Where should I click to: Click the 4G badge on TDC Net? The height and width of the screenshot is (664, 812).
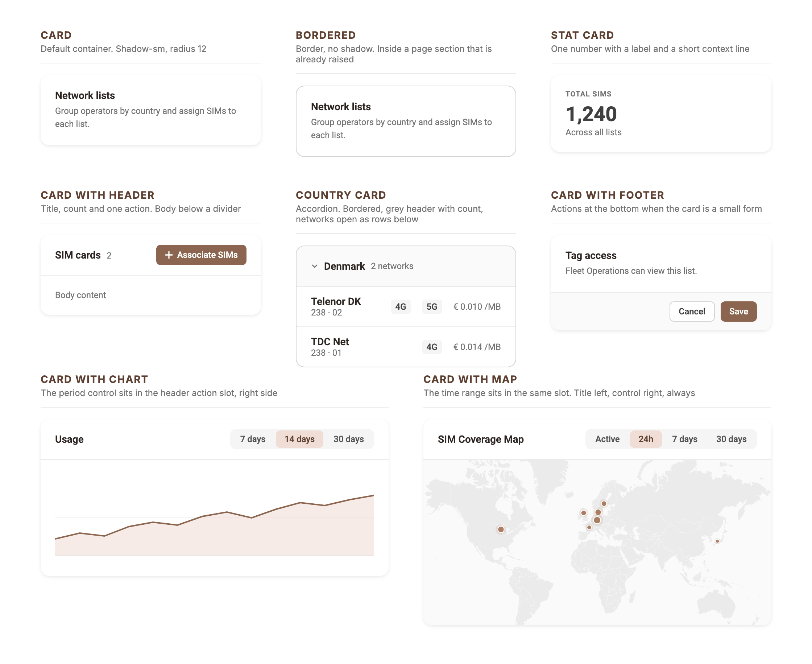coord(432,347)
